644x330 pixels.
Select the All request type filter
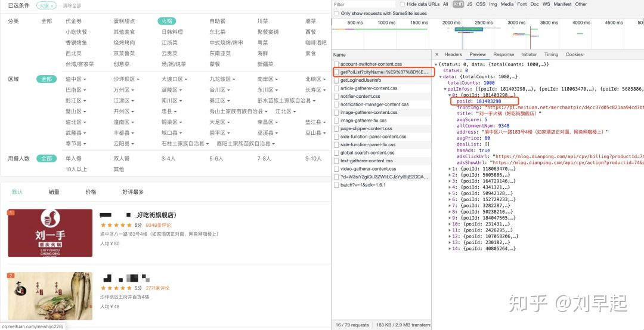(x=445, y=4)
